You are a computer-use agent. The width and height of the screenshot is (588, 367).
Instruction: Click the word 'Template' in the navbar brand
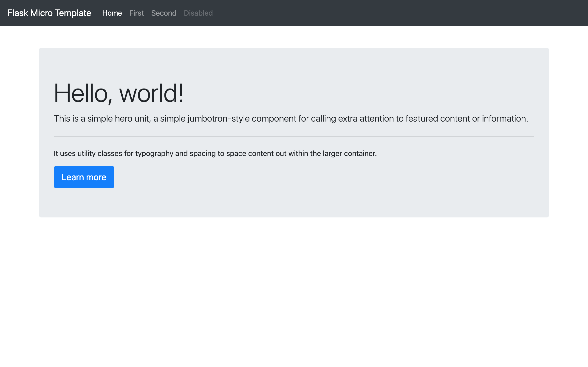click(x=73, y=13)
